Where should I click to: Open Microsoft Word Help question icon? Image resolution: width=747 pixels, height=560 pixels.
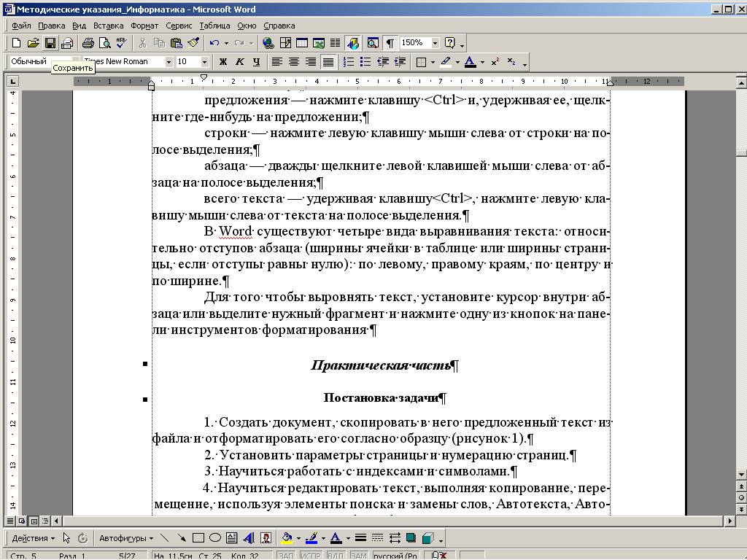[x=449, y=43]
